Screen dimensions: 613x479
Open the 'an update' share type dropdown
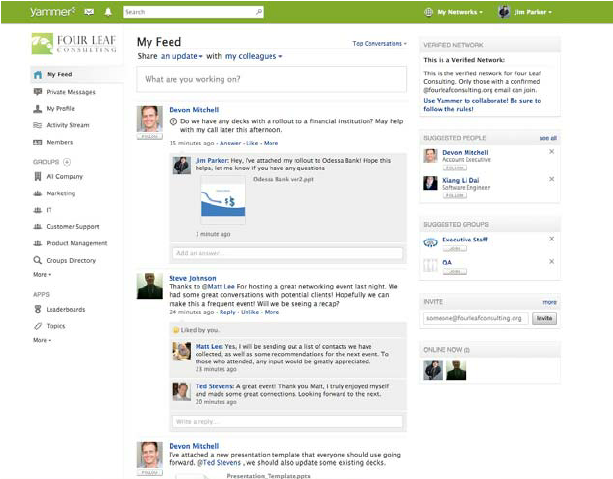click(x=182, y=56)
